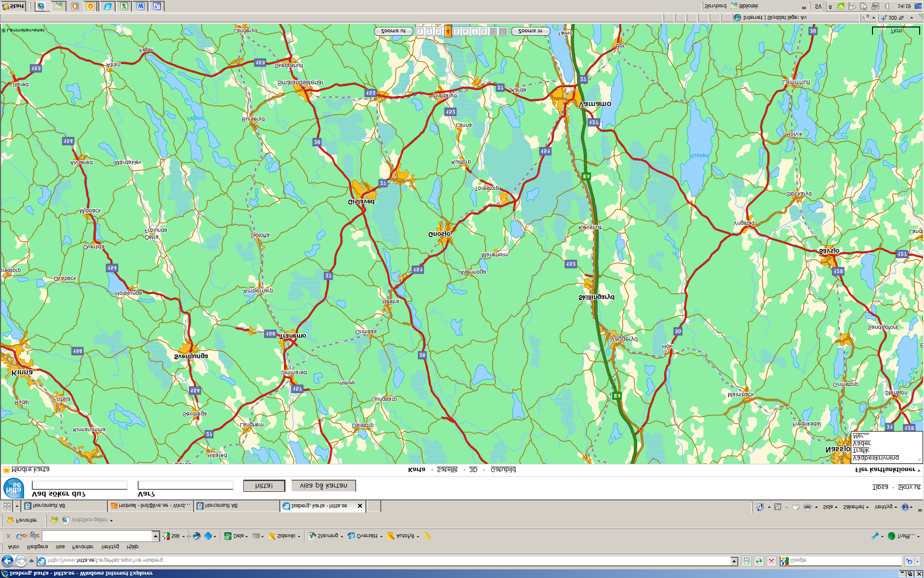
Task: Select map zoom level 2
Action: (x=429, y=31)
